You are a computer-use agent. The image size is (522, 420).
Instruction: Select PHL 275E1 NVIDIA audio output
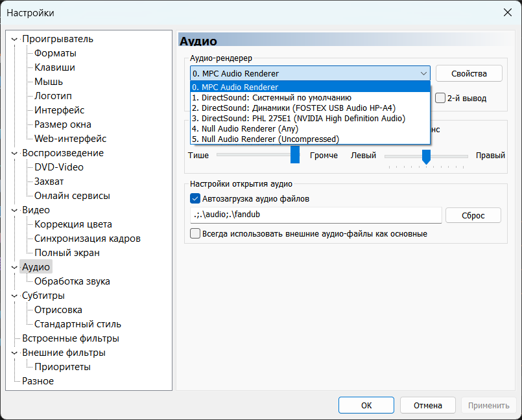click(x=298, y=119)
